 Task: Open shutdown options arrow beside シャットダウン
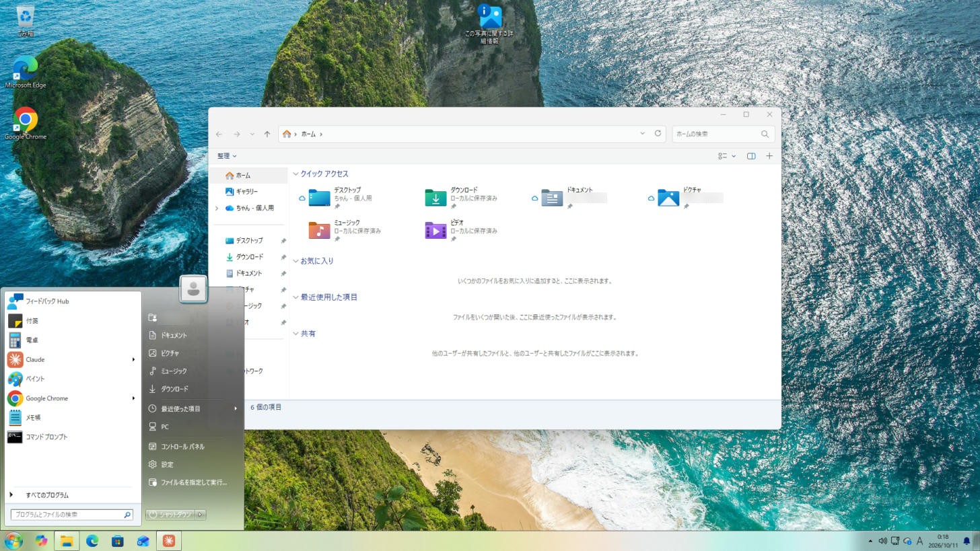click(x=200, y=515)
